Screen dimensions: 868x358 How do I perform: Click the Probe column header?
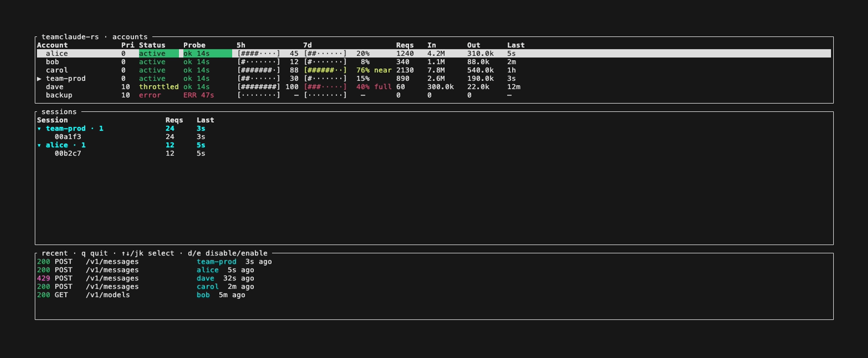point(194,46)
